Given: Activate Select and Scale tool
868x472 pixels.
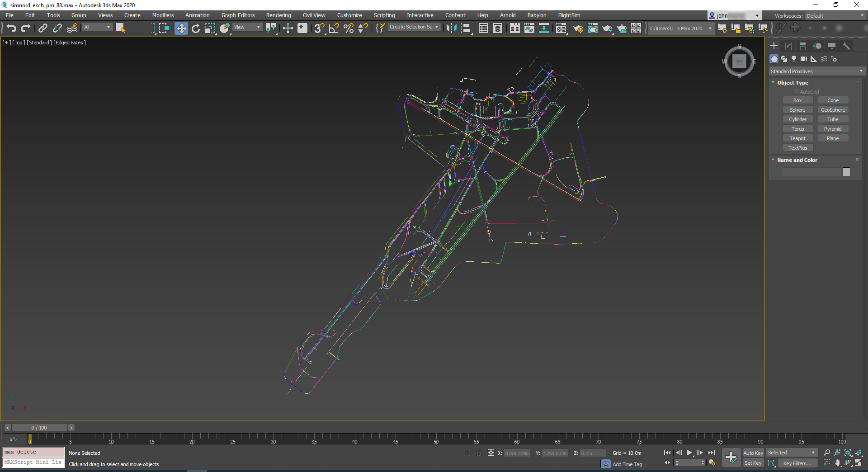Looking at the screenshot, I should (210, 28).
